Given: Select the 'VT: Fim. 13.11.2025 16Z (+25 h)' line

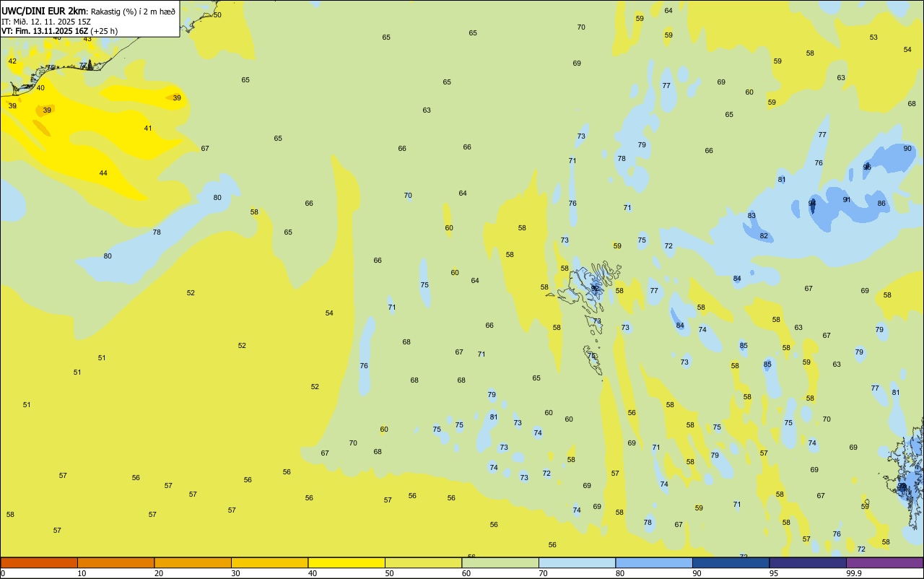Looking at the screenshot, I should 59,31.
